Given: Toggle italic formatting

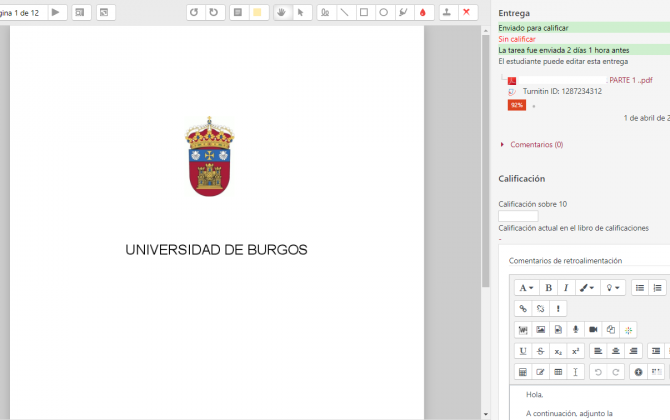Looking at the screenshot, I should [x=566, y=288].
